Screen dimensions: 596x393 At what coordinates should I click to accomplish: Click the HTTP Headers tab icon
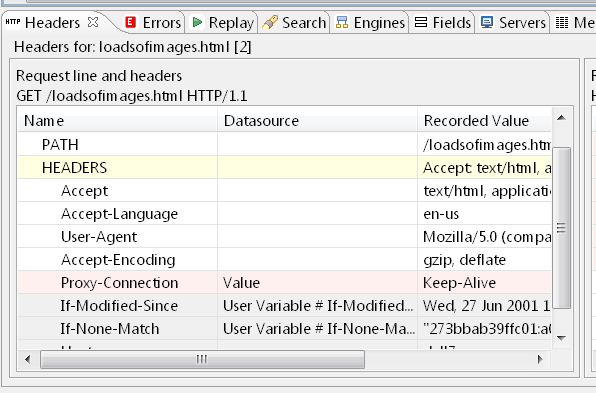(13, 22)
